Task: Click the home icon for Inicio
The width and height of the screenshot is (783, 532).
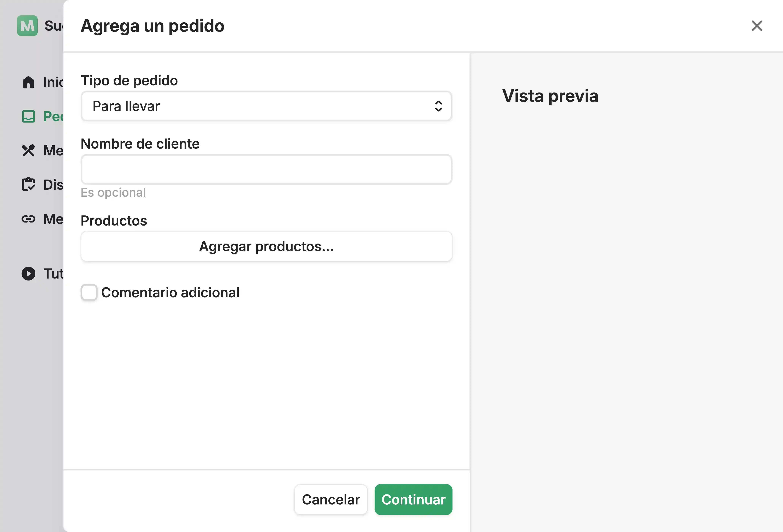Action: click(28, 82)
